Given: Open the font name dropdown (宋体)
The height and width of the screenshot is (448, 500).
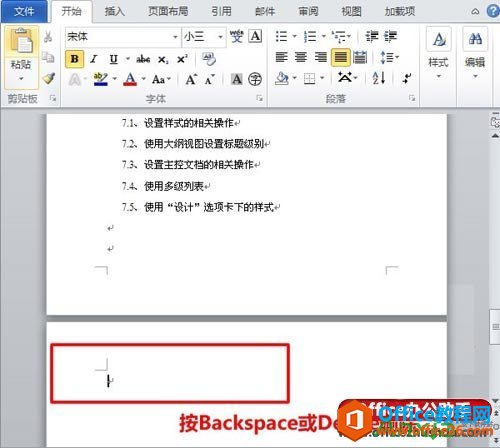Looking at the screenshot, I should tap(175, 36).
